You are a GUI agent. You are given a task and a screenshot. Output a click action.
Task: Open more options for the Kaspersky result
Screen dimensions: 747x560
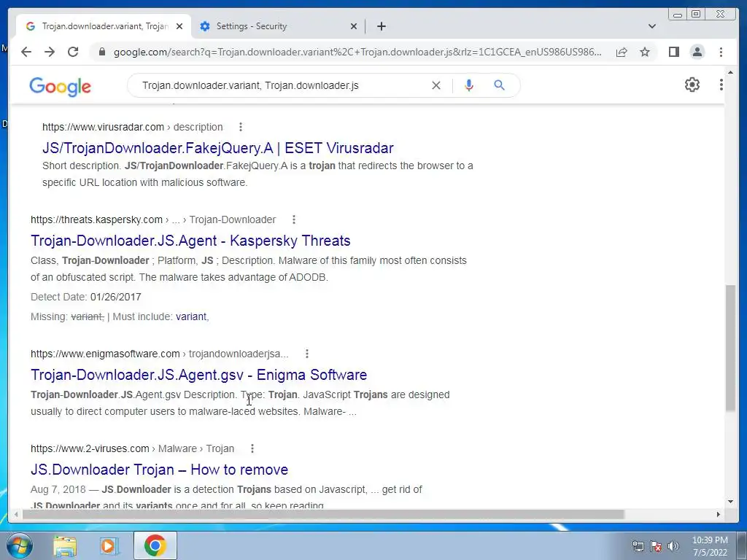294,219
